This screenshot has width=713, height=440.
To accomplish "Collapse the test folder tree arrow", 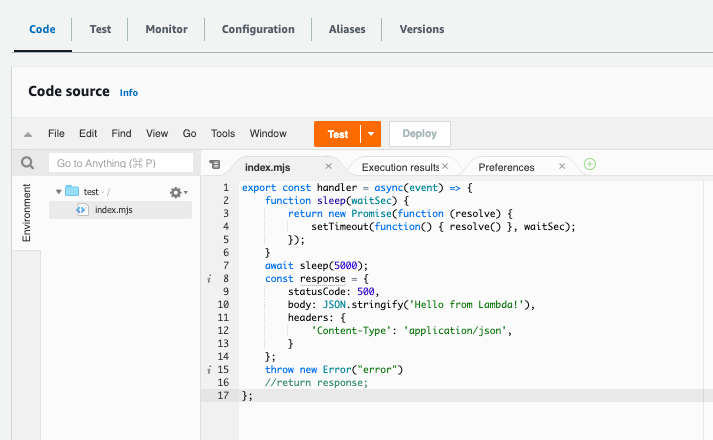I will coord(59,192).
